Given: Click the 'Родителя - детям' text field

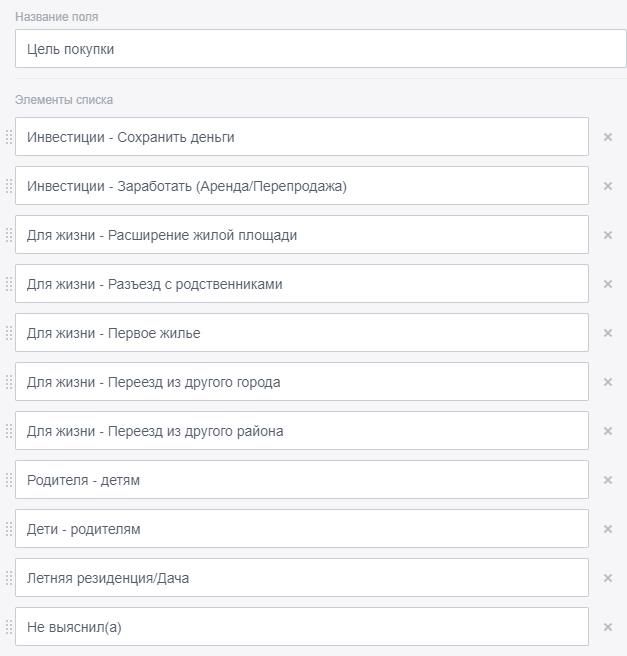Looking at the screenshot, I should tap(301, 480).
